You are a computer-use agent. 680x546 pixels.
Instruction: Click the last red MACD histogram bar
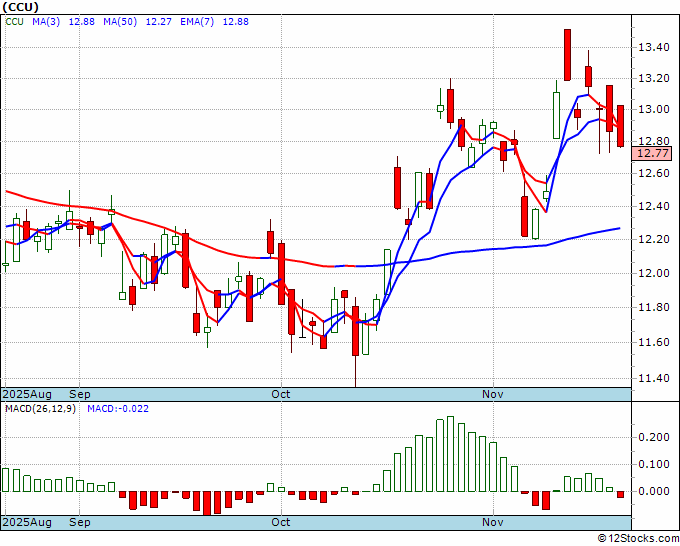click(620, 494)
